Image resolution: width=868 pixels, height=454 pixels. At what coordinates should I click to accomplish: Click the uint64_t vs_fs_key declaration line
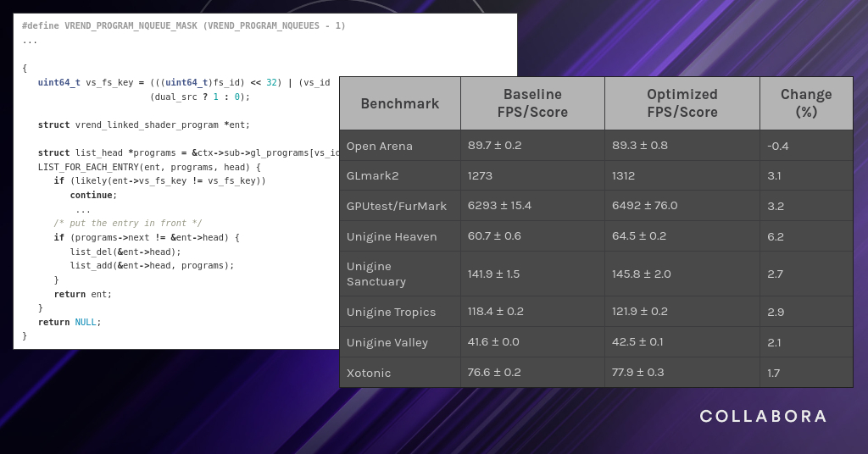point(184,82)
